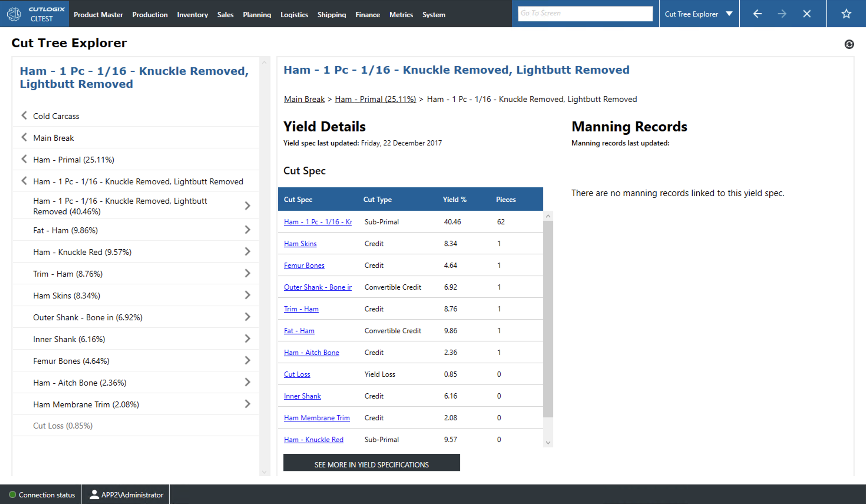The height and width of the screenshot is (504, 866).
Task: Click the CUTLOGIX logo icon
Action: pos(14,14)
